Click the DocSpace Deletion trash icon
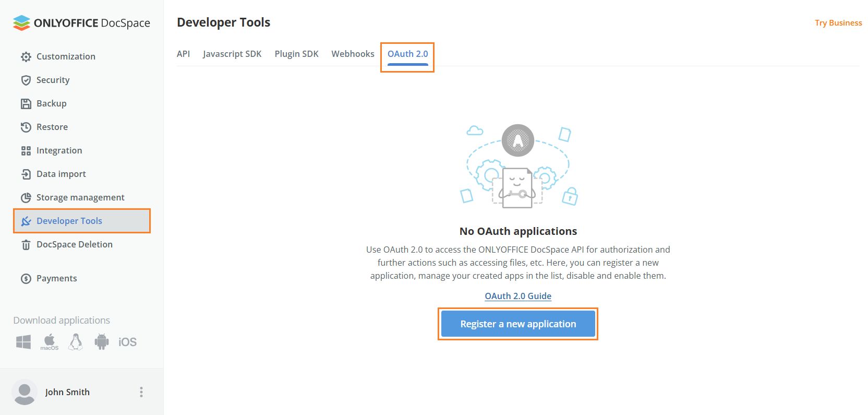The height and width of the screenshot is (415, 868). click(26, 245)
